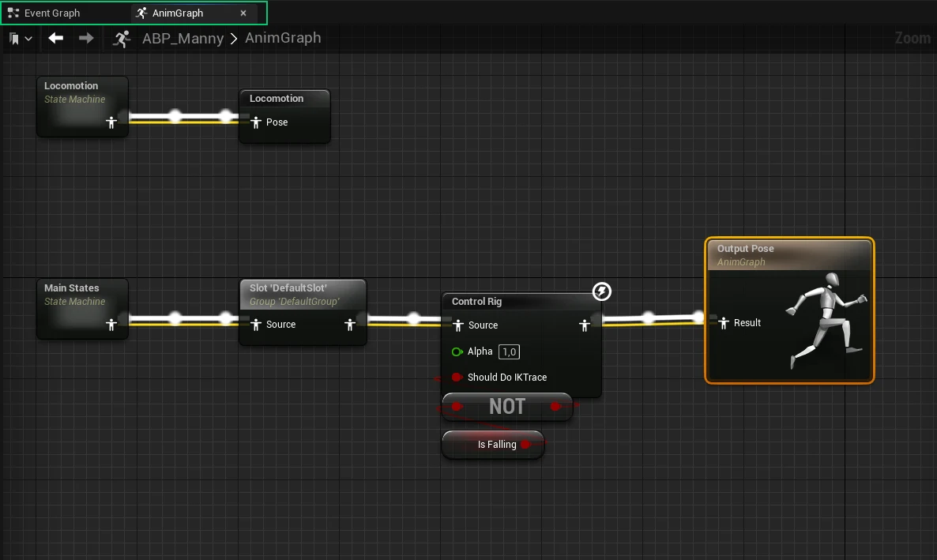Click the Pose output pin on the Locomotion node
Image resolution: width=937 pixels, height=560 pixels.
(x=257, y=122)
